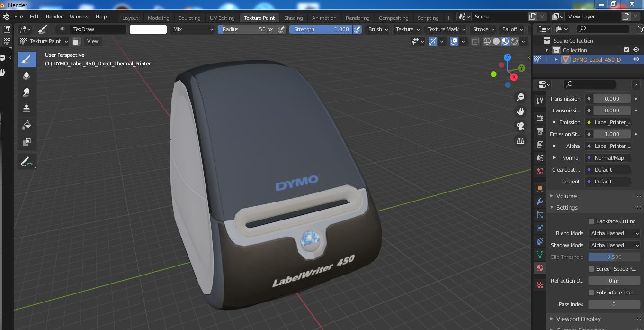Expand DYMO_Label_450_D in the outliner
This screenshot has height=330, width=644.
point(556,60)
